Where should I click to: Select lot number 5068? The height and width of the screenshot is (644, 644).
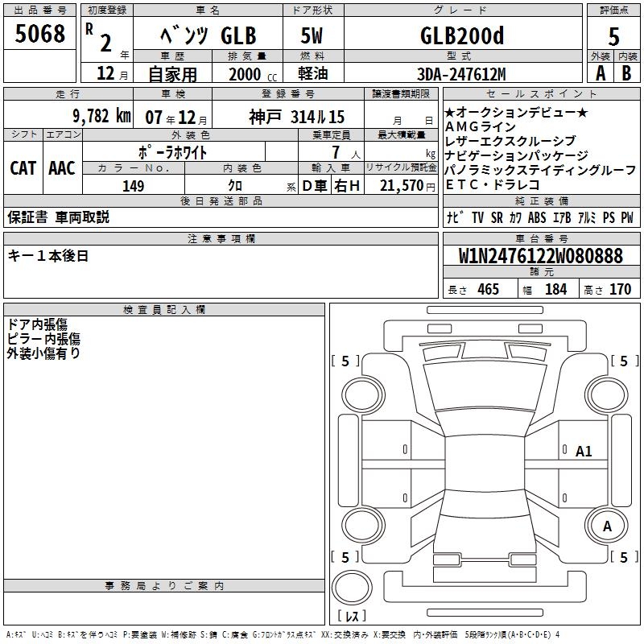pyautogui.click(x=39, y=34)
